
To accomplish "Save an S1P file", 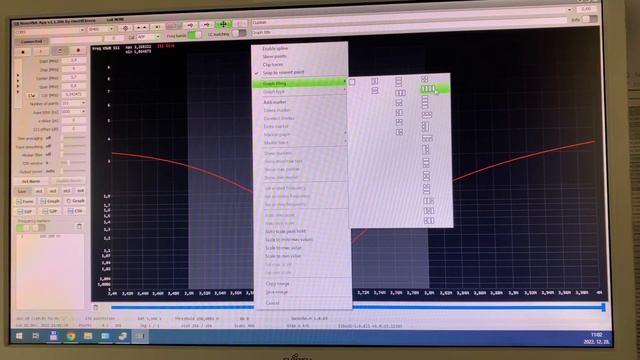I will [x=25, y=211].
